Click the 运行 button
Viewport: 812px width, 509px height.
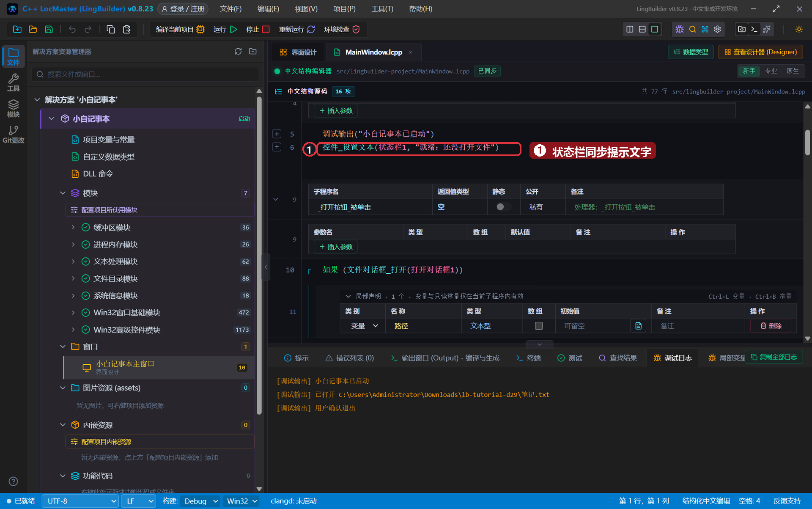(225, 29)
